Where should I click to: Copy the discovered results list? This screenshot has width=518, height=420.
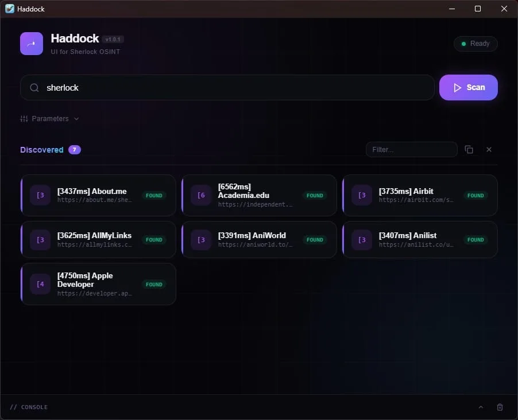(x=469, y=149)
